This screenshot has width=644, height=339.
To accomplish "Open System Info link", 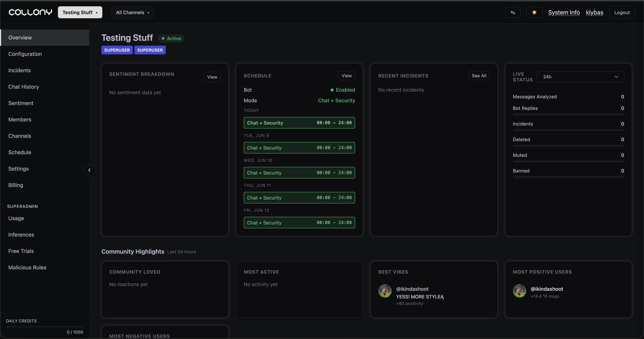I will (x=564, y=12).
